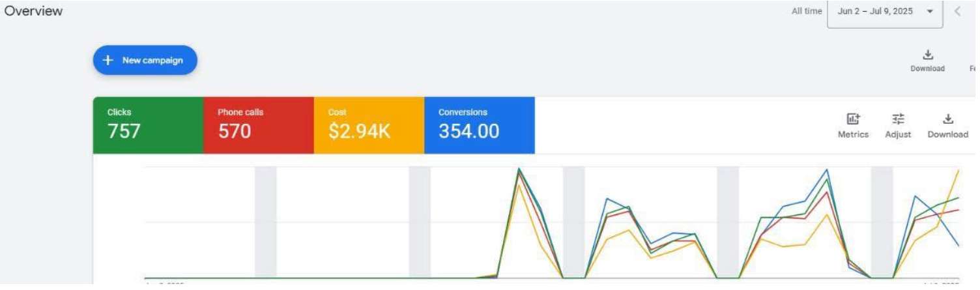Click the Overview page heading
Screen dimensions: 980x290
click(34, 11)
